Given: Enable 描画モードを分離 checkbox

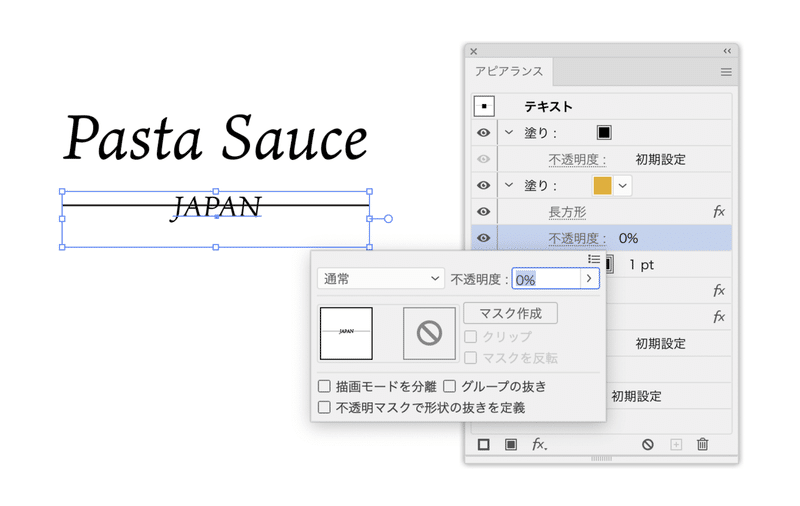Looking at the screenshot, I should click(x=324, y=386).
